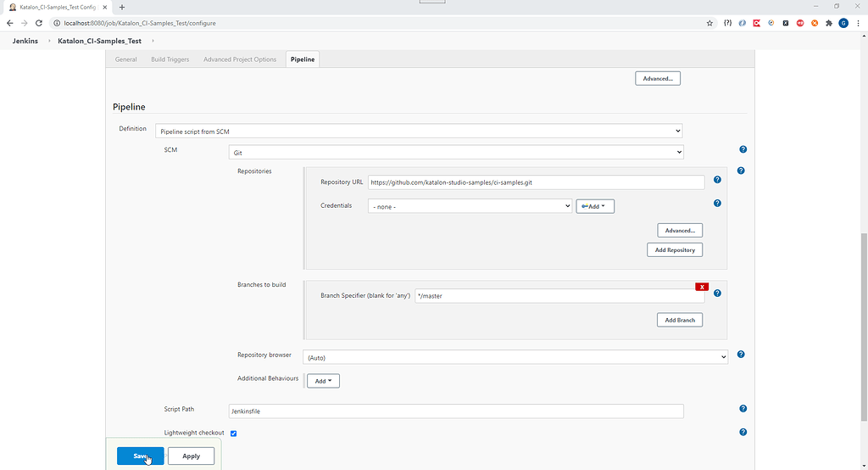Viewport: 868px width, 470px height.
Task: Open the Repository browser (Auto) dropdown
Action: 515,357
